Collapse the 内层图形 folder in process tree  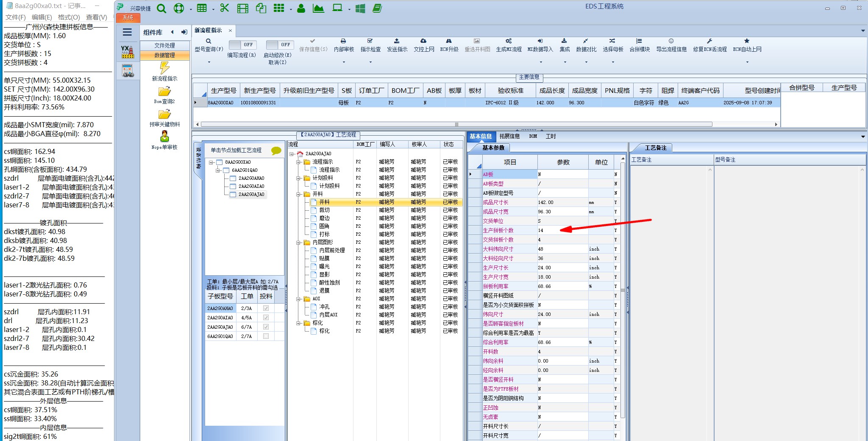(x=299, y=243)
